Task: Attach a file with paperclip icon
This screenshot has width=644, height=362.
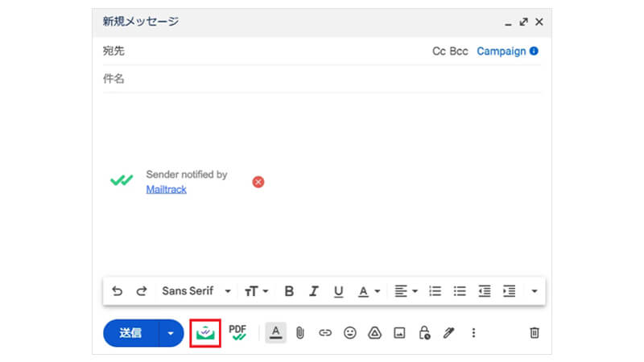Action: tap(300, 333)
